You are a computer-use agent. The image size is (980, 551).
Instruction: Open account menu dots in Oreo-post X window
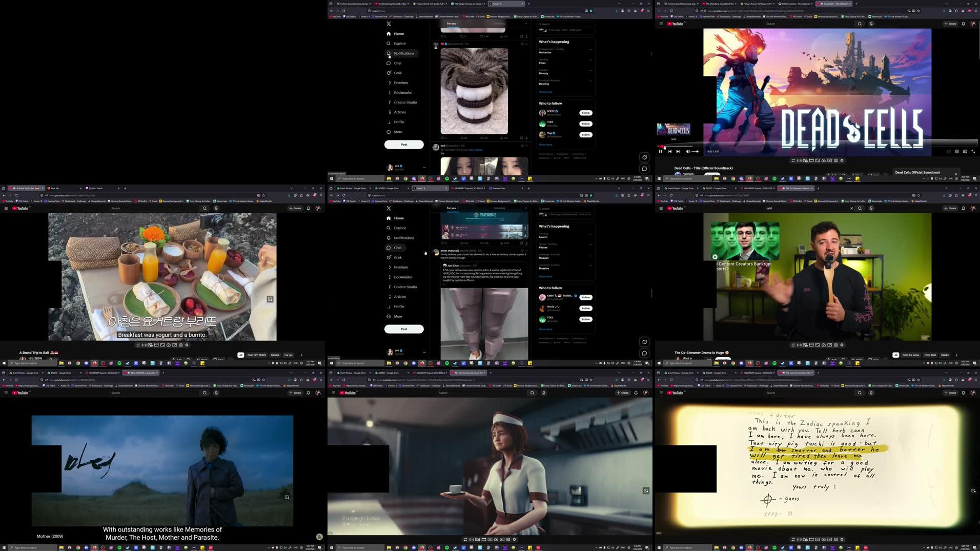pos(424,168)
